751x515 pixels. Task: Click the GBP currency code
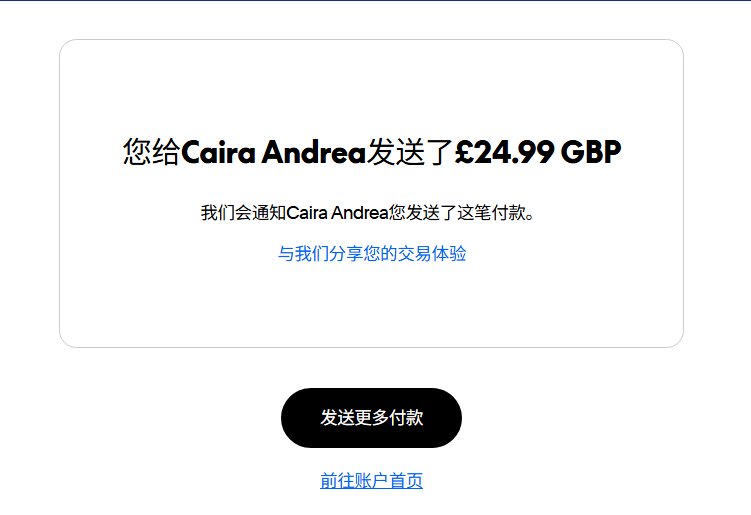[591, 152]
